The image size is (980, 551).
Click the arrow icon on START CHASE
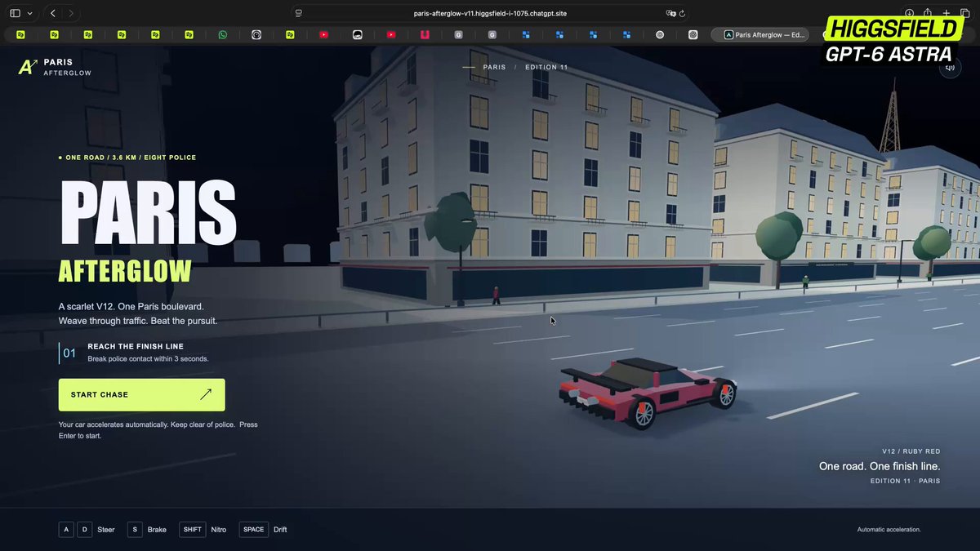206,395
